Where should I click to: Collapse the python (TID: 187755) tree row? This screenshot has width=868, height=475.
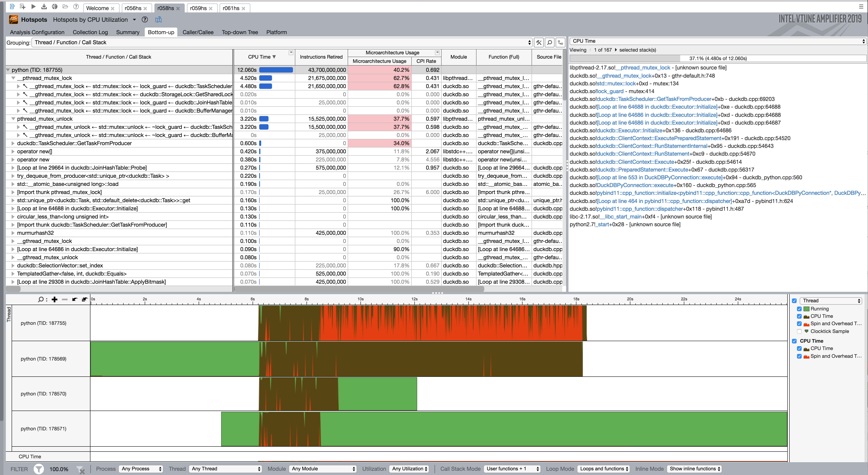[x=8, y=70]
